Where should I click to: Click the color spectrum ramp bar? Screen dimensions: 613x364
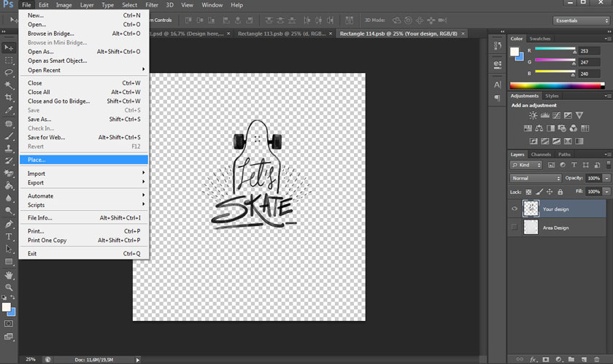[x=558, y=86]
